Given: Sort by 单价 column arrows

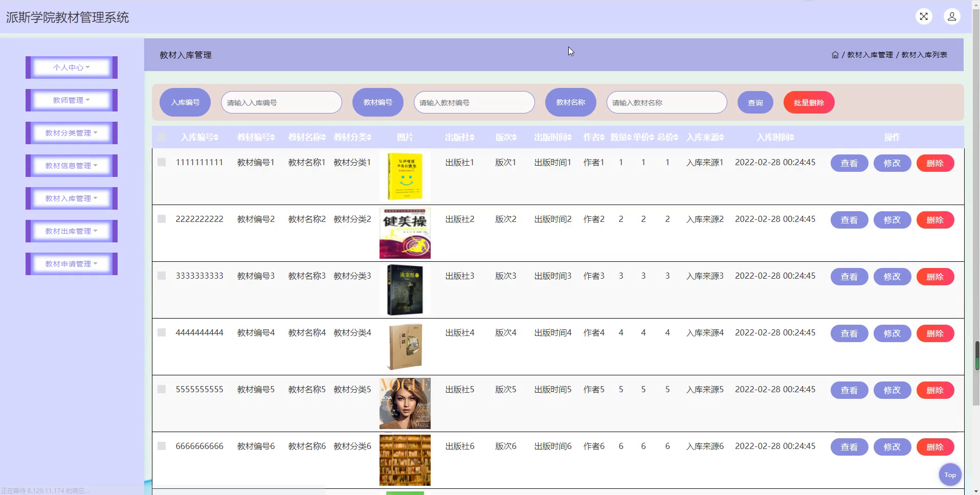Looking at the screenshot, I should tap(652, 138).
